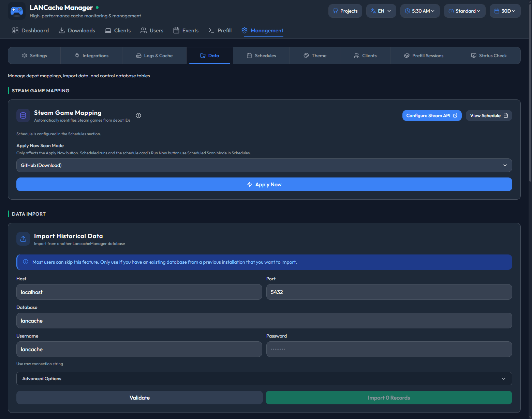The height and width of the screenshot is (419, 532).
Task: Open the EN language dropdown
Action: click(381, 11)
